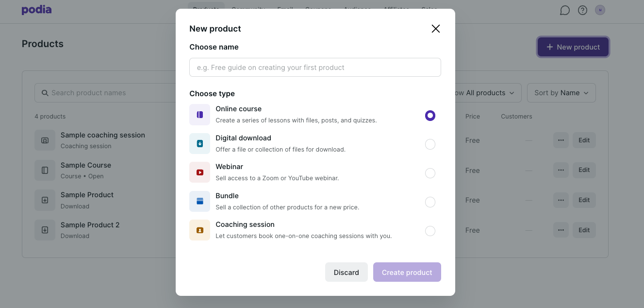Open the Sort by Name dropdown
644x308 pixels.
click(x=561, y=93)
